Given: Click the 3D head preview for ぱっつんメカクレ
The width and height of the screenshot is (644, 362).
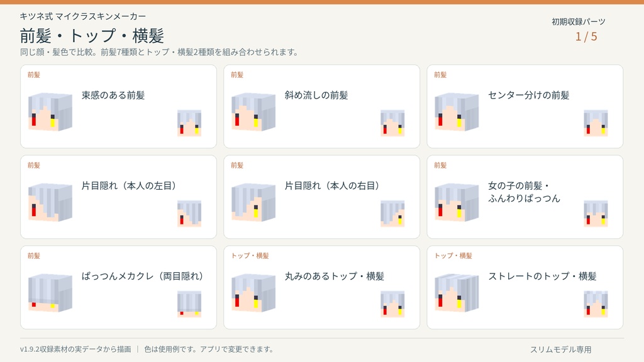Looking at the screenshot, I should pyautogui.click(x=50, y=293).
